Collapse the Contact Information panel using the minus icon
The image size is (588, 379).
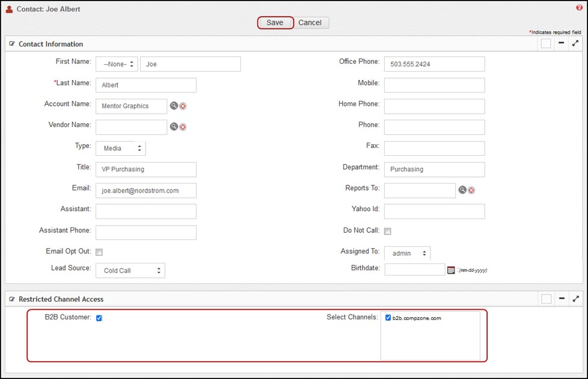561,43
